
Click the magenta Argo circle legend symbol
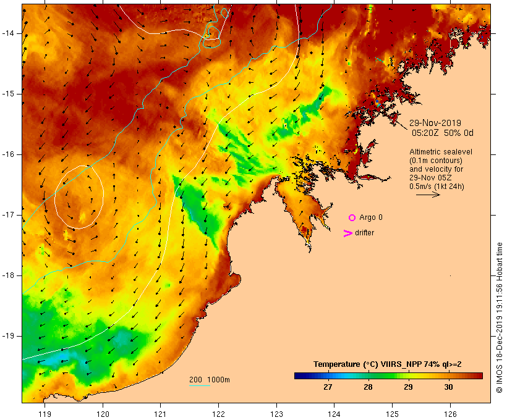tap(352, 218)
